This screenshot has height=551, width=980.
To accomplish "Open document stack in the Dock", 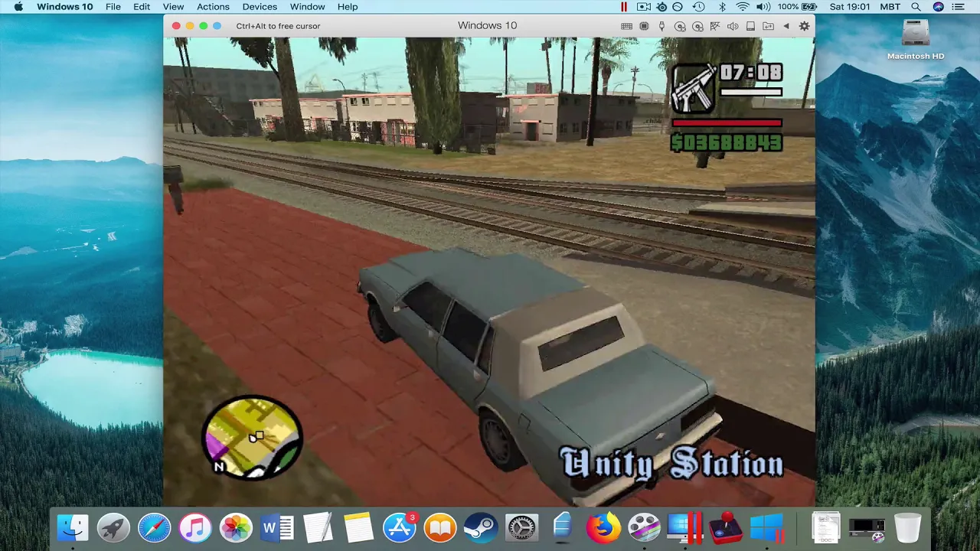I will click(x=826, y=528).
